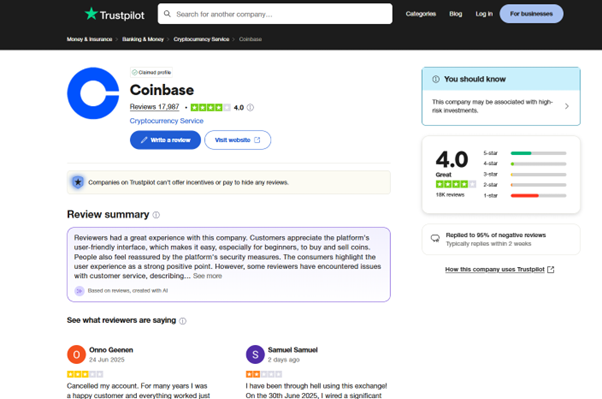Click the shield star icon in incentives notice

[x=78, y=182]
